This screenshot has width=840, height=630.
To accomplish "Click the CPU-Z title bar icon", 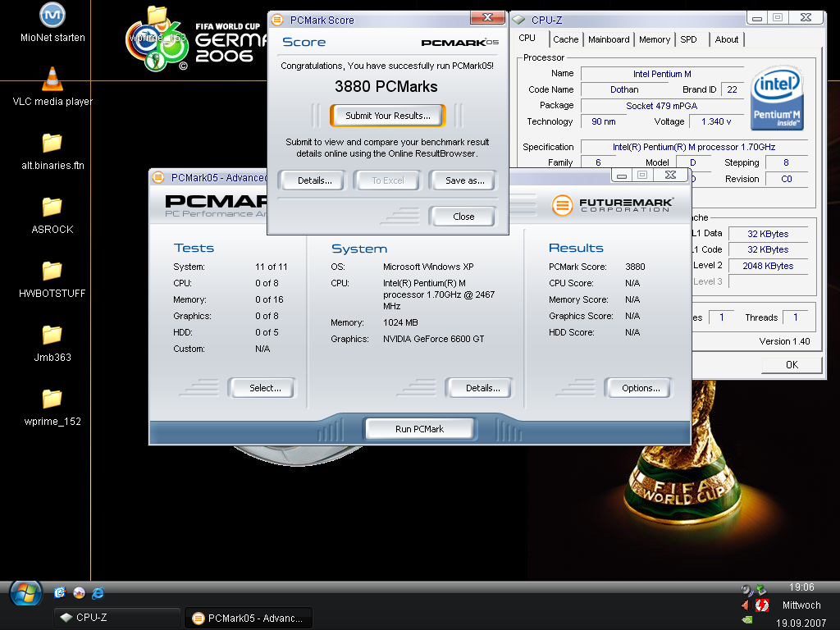I will point(518,21).
